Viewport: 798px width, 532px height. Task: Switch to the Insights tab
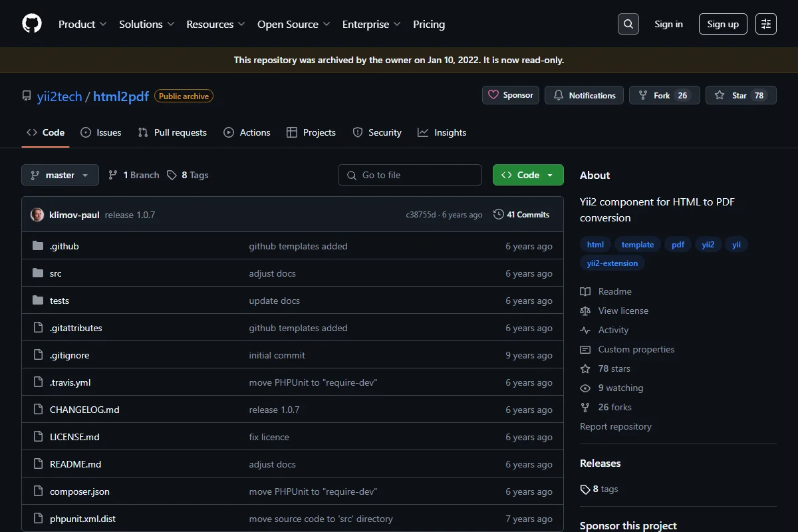(x=442, y=132)
